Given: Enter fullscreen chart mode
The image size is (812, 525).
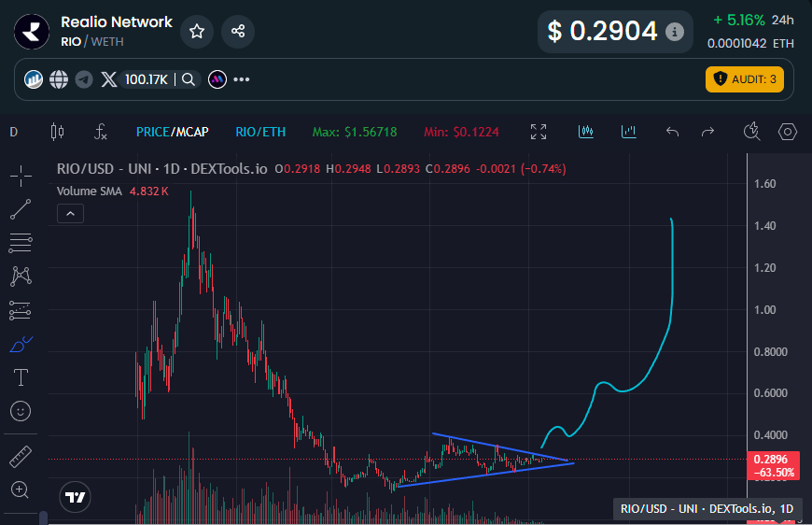Looking at the screenshot, I should tap(539, 132).
